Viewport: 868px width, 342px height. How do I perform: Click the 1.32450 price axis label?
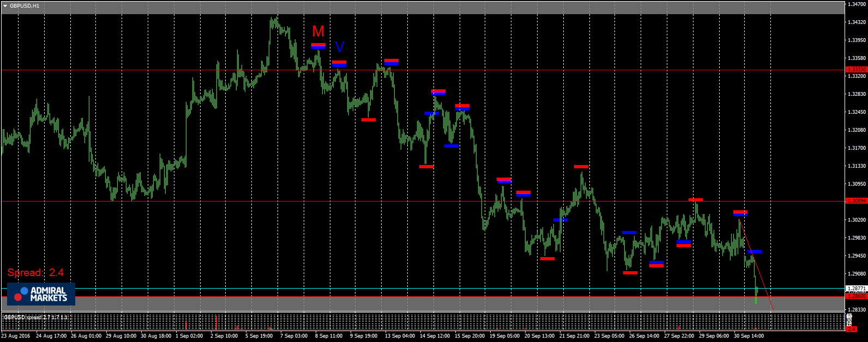[x=857, y=112]
